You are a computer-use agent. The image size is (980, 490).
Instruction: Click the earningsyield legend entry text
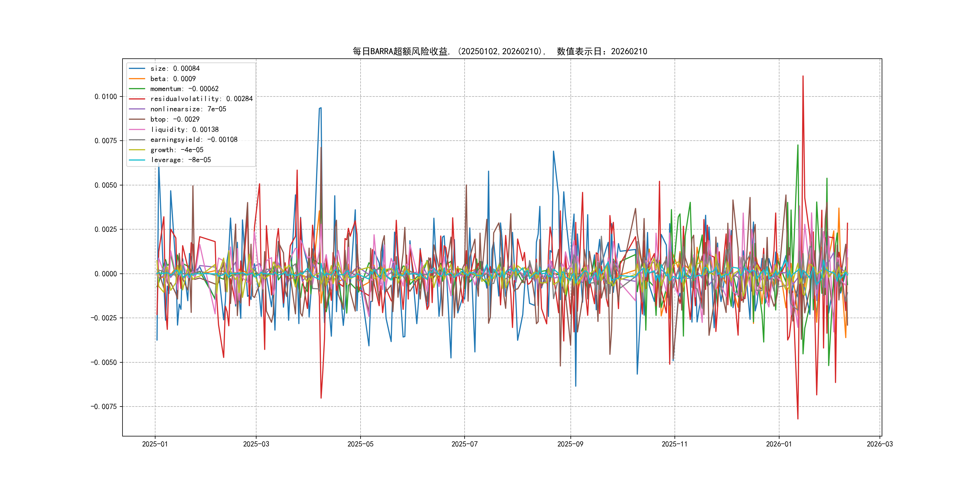coord(194,140)
